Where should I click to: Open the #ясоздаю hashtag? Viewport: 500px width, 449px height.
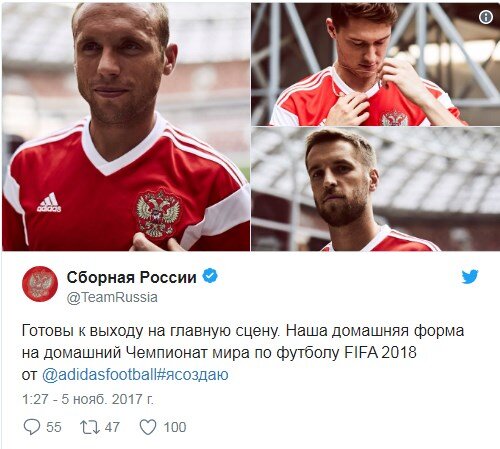(192, 375)
